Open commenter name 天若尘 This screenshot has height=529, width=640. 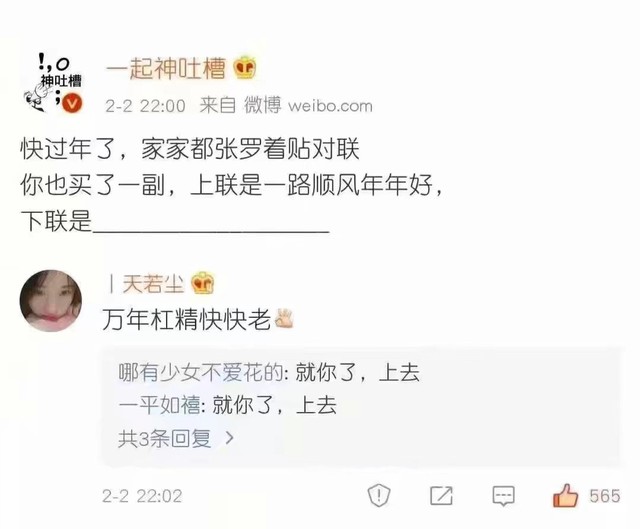click(153, 283)
